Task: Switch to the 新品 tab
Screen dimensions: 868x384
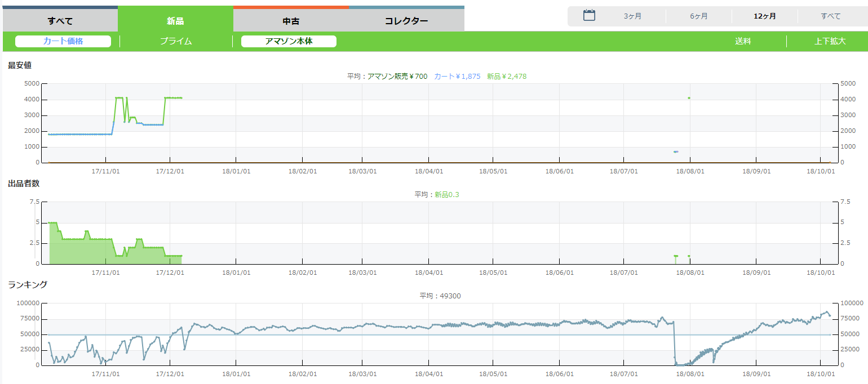Action: pos(175,21)
